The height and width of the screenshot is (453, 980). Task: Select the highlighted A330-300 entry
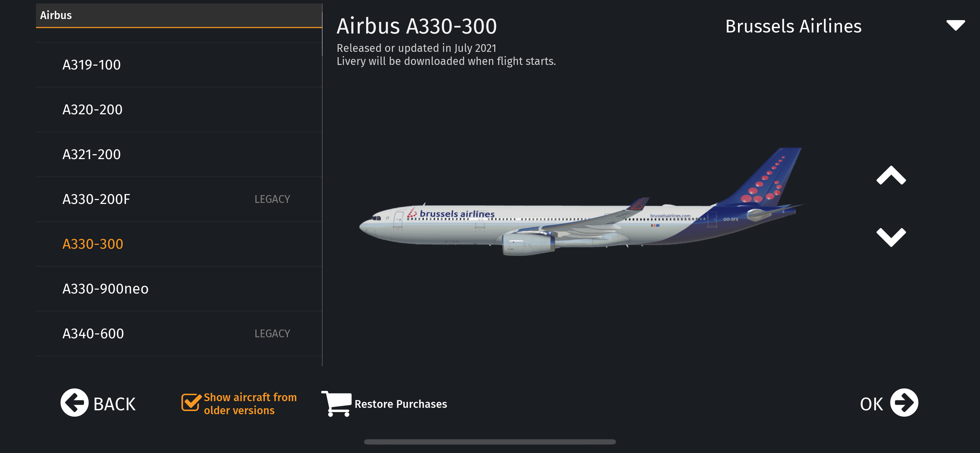[93, 244]
